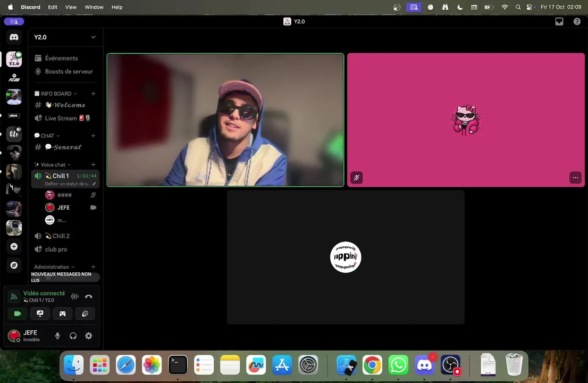Jump to NOUVEAUX MESSAGES NON LUS
588x383 pixels.
pos(64,277)
